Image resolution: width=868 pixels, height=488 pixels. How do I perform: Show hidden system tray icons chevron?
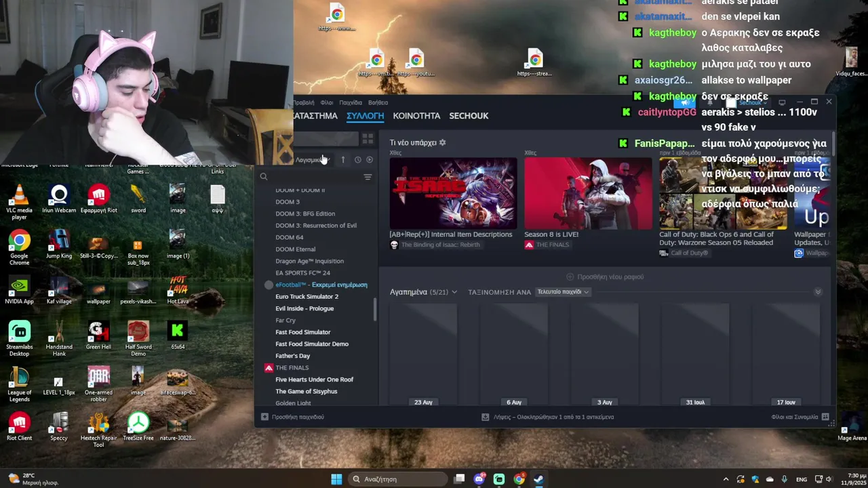point(726,479)
